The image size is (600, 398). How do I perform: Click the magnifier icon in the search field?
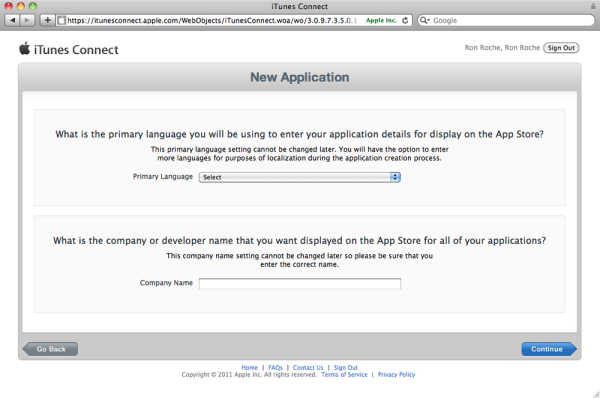[424, 20]
